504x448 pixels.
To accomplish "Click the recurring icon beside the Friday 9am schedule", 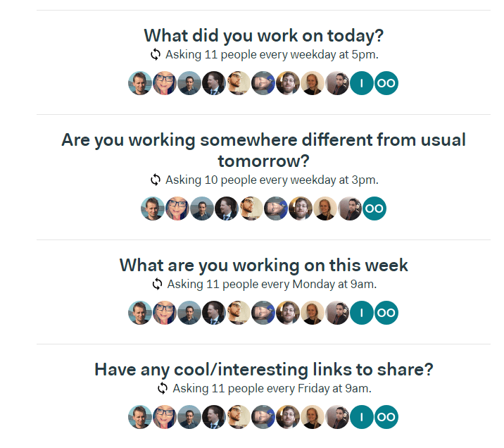I will 163,388.
